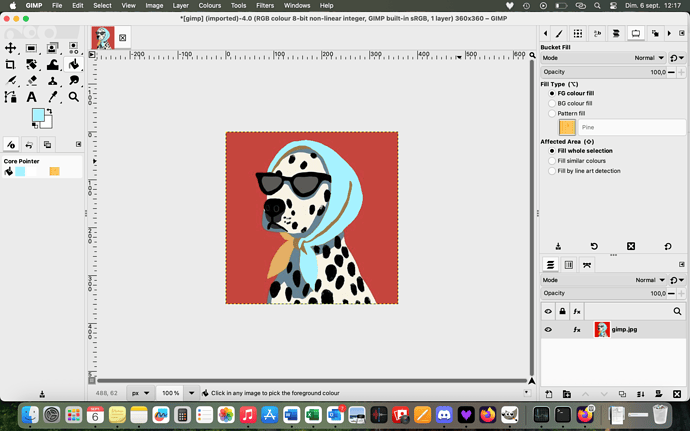
Task: Open blend mode group switcher in tool options
Action: pyautogui.click(x=677, y=58)
